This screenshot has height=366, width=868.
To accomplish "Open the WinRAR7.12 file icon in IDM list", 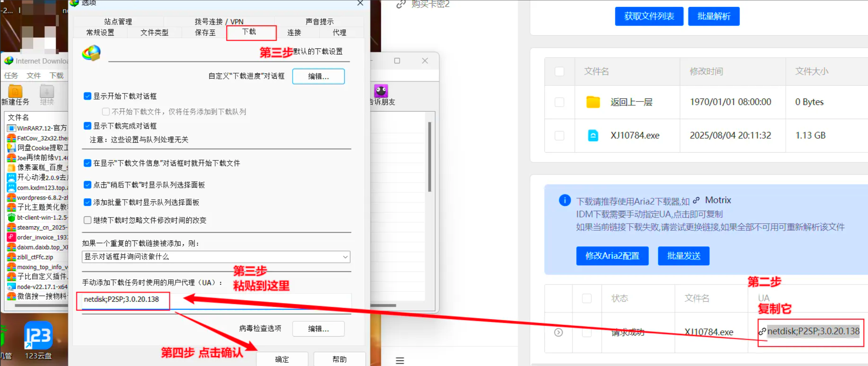I will 11,128.
